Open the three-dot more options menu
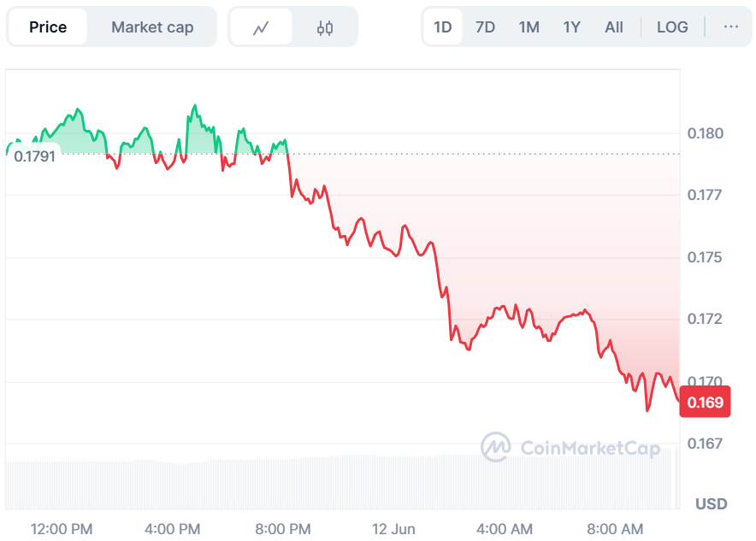This screenshot has width=756, height=541. (730, 26)
